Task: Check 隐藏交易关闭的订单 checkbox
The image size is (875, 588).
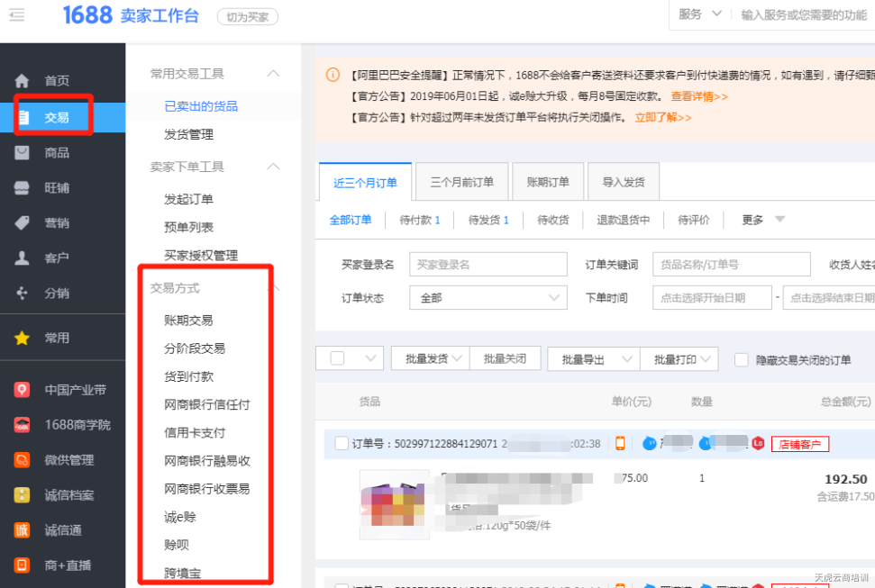Action: [x=741, y=360]
